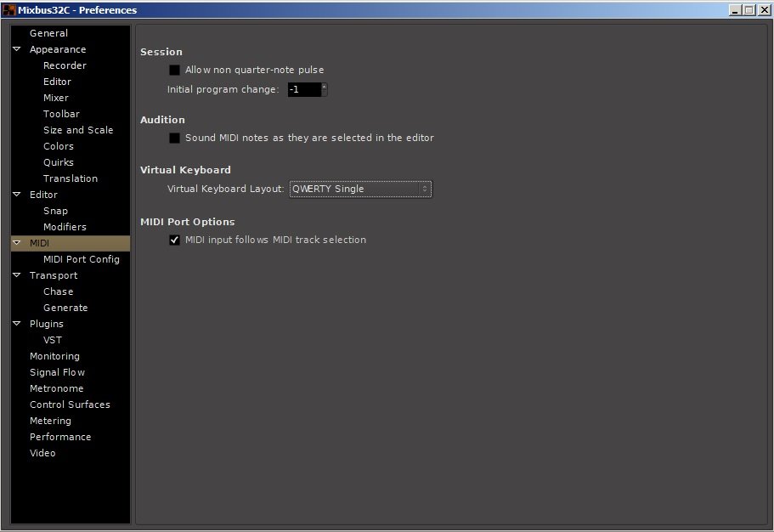Open the Modifiers settings page
Image resolution: width=774 pixels, height=532 pixels.
65,227
